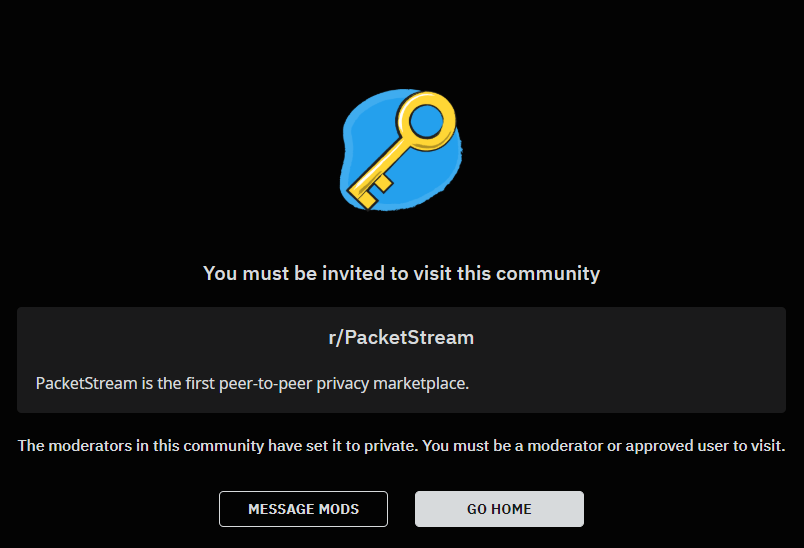
Task: Select the r/PacketStream community name
Action: [401, 337]
